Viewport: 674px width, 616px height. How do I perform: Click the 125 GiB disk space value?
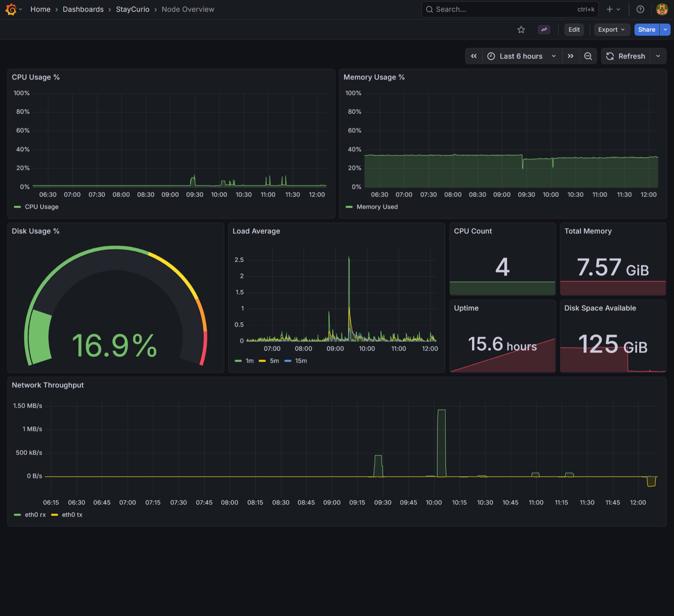[x=613, y=344]
